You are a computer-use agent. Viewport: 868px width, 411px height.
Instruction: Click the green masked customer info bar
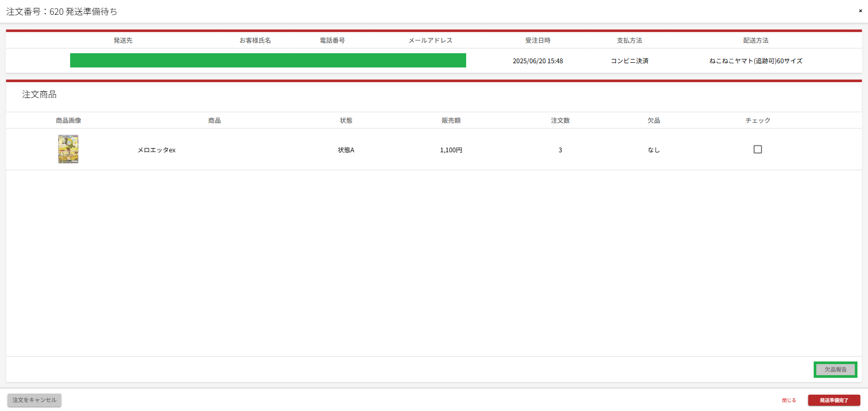pyautogui.click(x=268, y=61)
